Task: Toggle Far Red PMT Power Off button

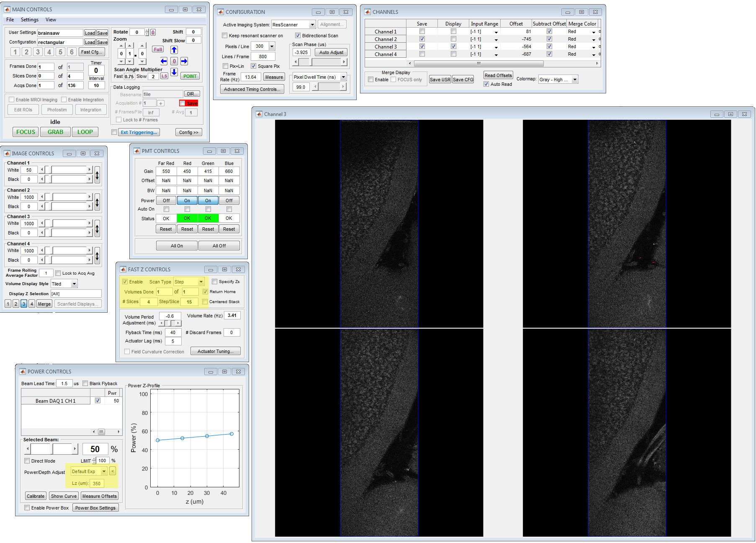Action: coord(166,201)
